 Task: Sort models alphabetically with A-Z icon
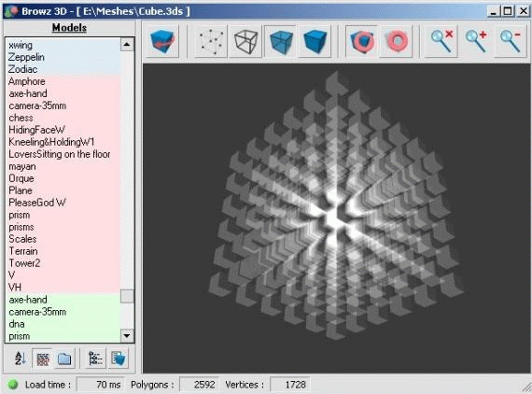(20, 359)
